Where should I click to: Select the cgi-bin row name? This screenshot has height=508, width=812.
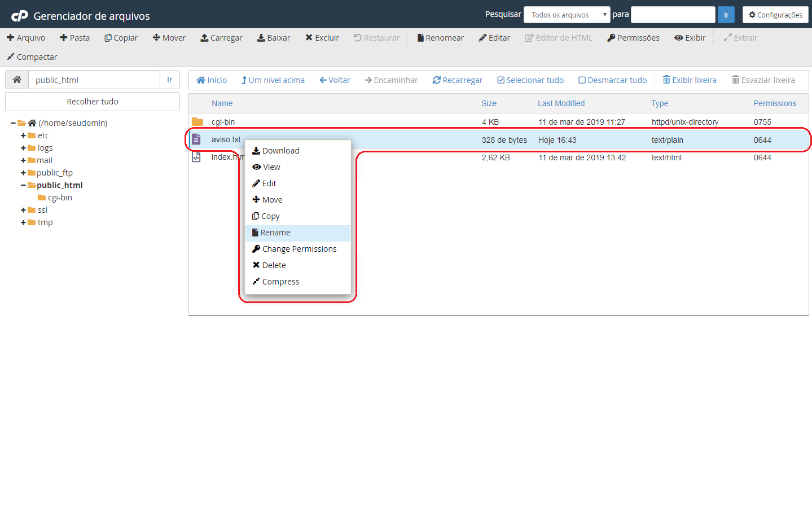223,122
